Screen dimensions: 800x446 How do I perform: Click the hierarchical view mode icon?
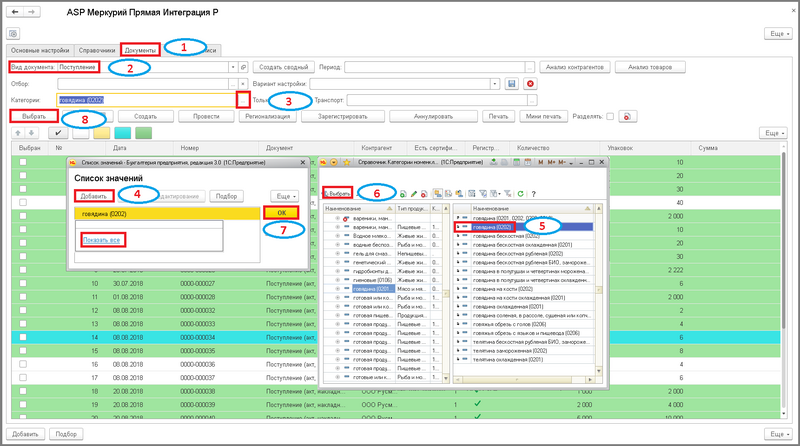438,193
